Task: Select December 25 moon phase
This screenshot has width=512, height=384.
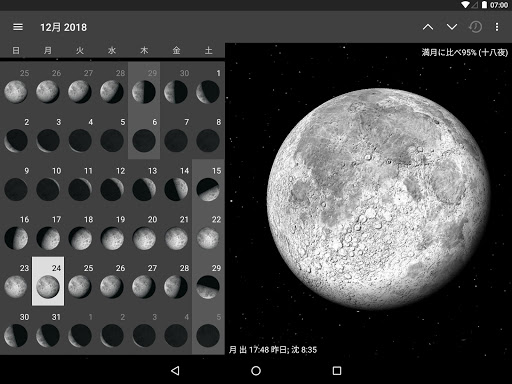Action: coord(80,281)
